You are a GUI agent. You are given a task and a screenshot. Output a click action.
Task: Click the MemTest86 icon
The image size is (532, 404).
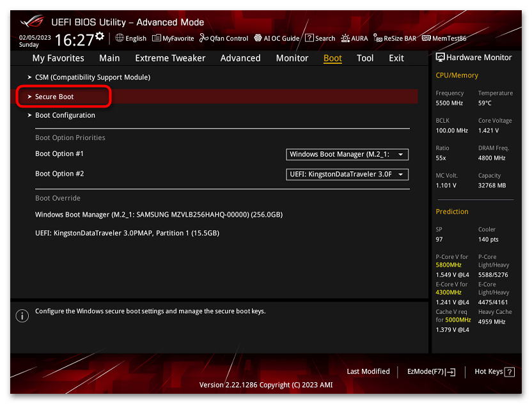(426, 38)
